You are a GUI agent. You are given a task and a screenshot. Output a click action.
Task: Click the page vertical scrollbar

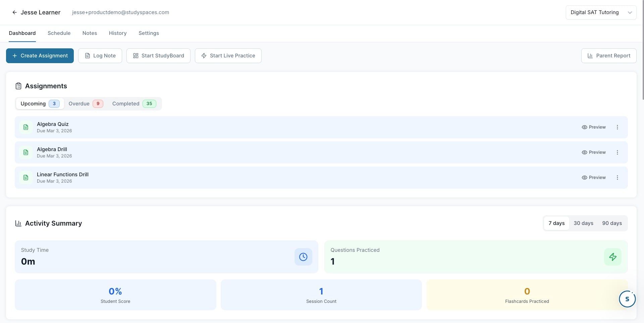pos(642,50)
